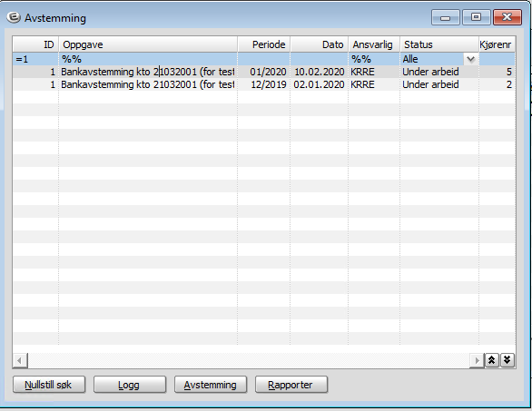Jump to bottom with double down arrow
Screen dimensions: 532x411
click(x=507, y=360)
